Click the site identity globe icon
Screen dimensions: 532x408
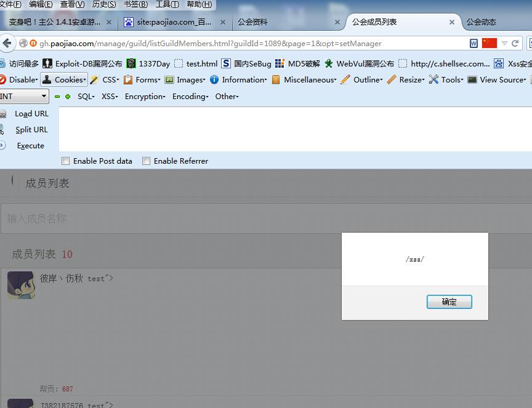pos(23,44)
